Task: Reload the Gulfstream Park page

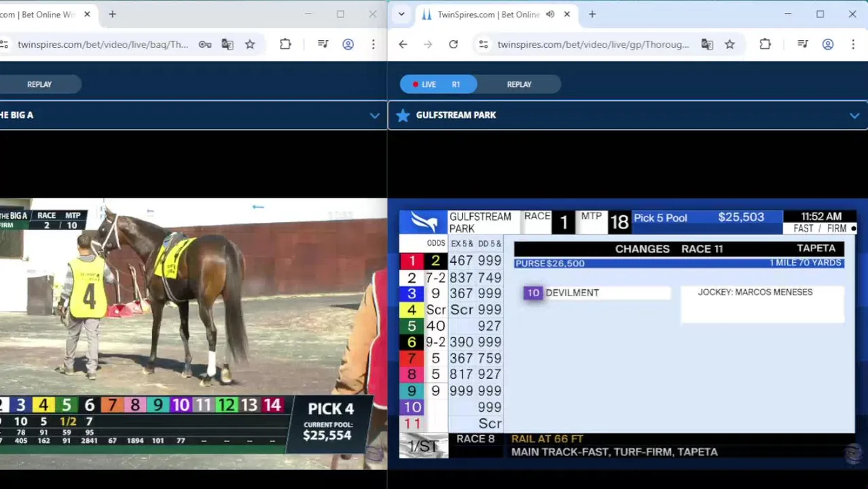Action: [453, 45]
